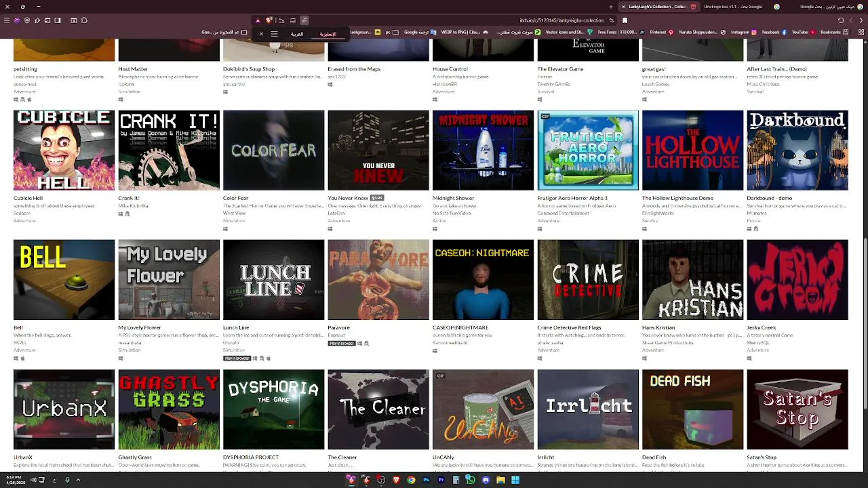This screenshot has height=488, width=868.
Task: Open the You Never Knew game thumbnail
Action: coord(378,150)
